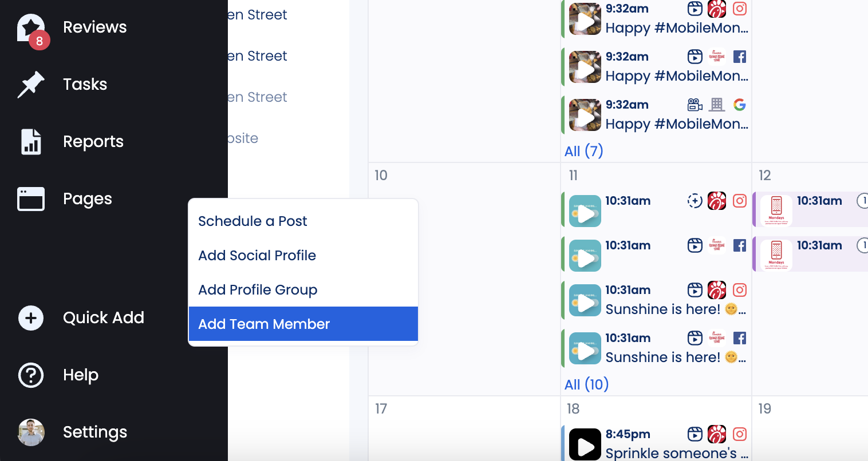Screen dimensions: 868x461
Task: Click the Settings profile avatar
Action: tap(31, 432)
